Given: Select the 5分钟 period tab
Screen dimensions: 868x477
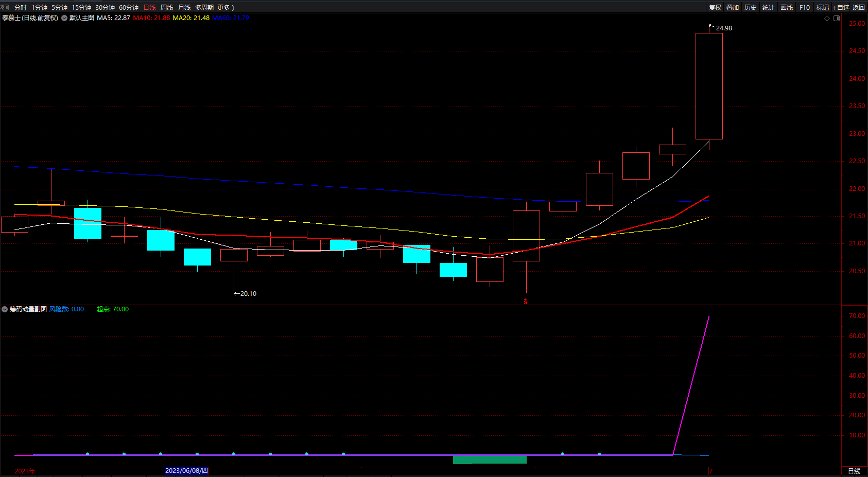Looking at the screenshot, I should point(59,8).
